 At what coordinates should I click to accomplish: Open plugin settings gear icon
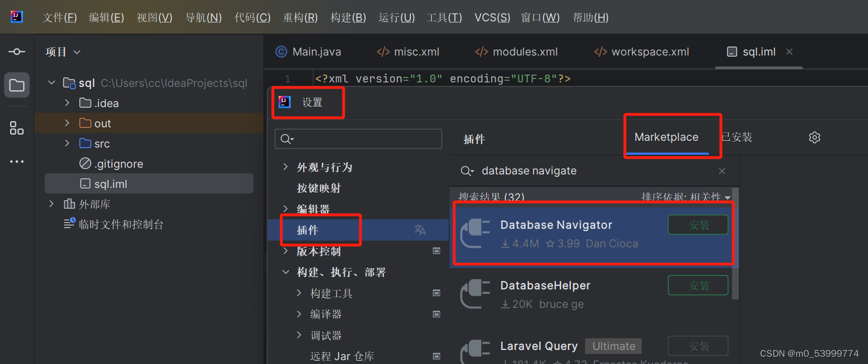click(x=815, y=137)
